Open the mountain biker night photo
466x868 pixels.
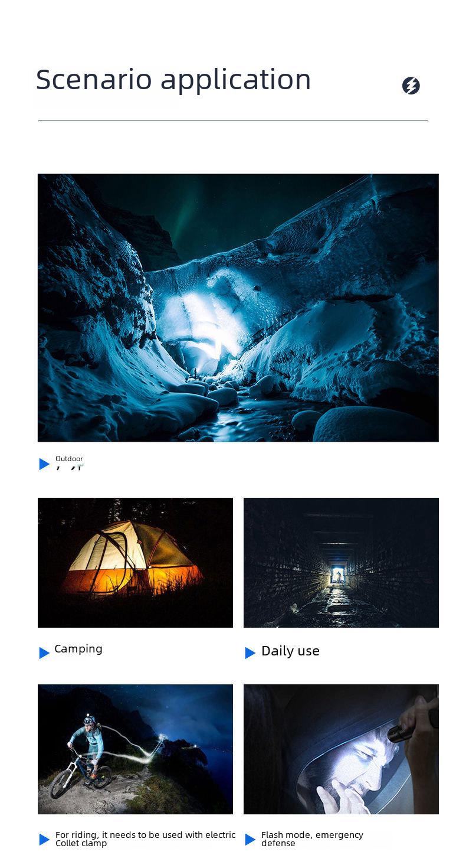click(x=135, y=749)
